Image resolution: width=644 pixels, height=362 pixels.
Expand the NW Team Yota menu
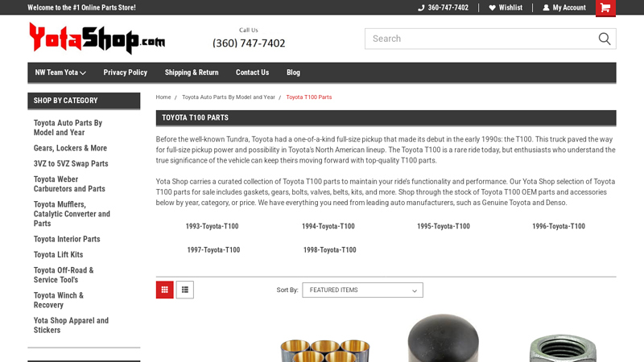[60, 72]
